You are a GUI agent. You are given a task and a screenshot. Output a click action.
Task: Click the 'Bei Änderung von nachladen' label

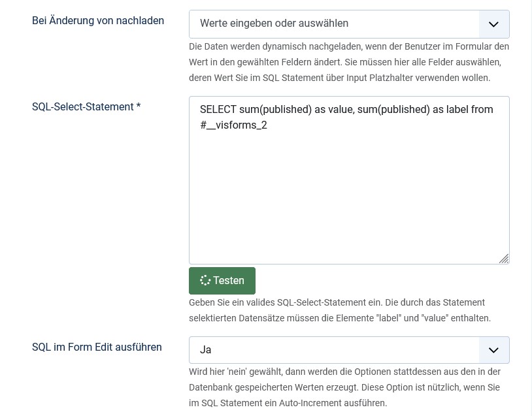tap(98, 20)
